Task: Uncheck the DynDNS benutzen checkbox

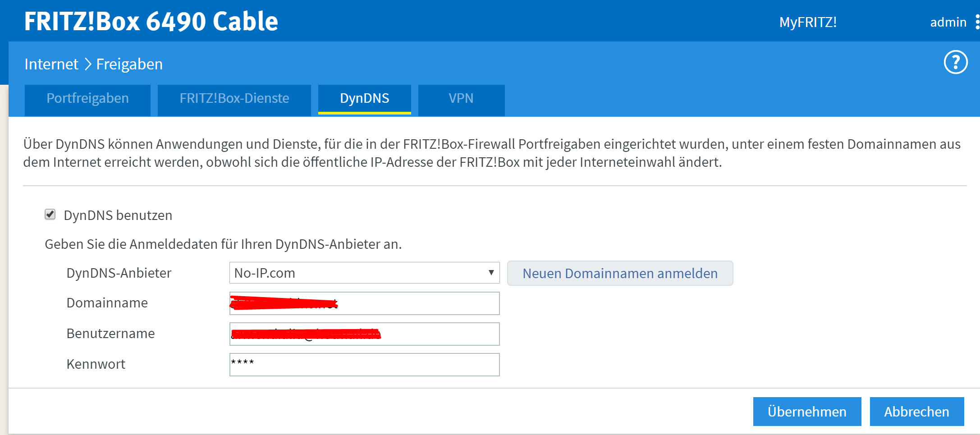Action: [50, 215]
